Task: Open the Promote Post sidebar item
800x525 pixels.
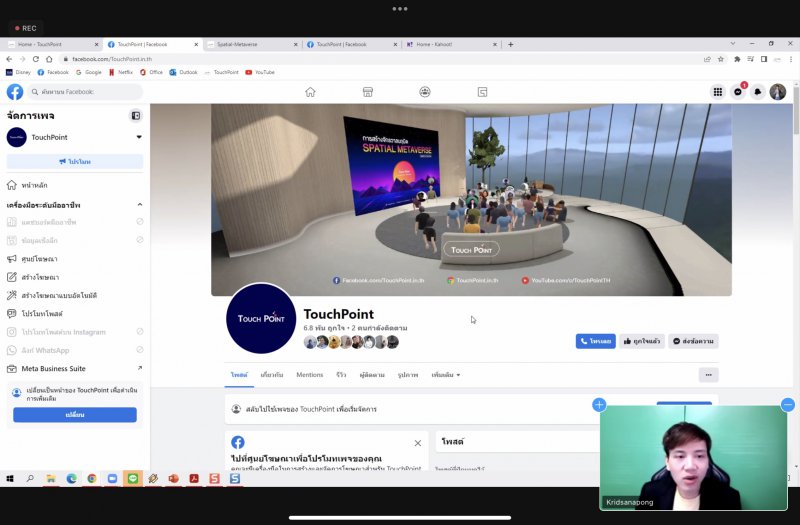Action: (75, 314)
